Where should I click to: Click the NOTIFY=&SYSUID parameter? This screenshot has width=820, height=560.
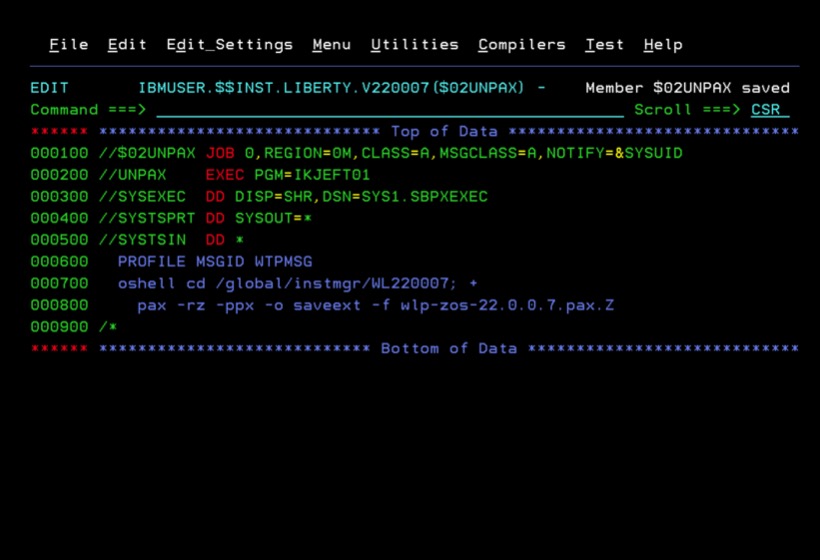[614, 153]
